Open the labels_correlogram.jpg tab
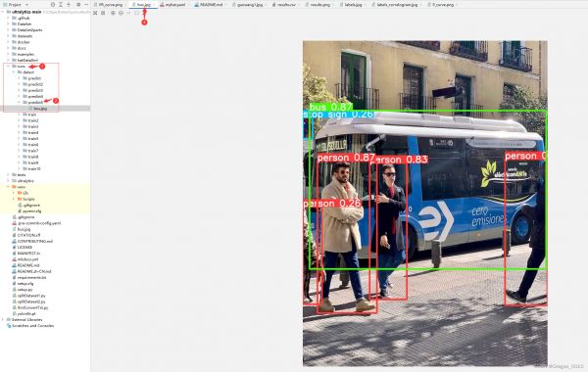This screenshot has height=372, width=588. (x=395, y=5)
